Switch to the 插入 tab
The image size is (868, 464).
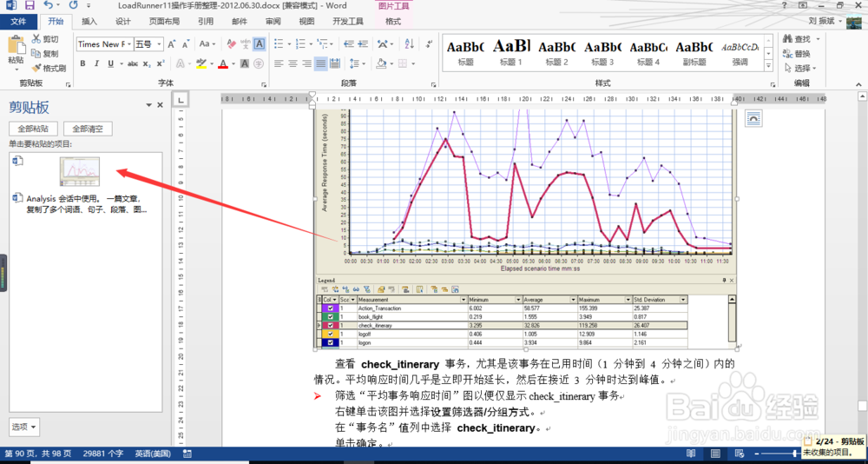pyautogui.click(x=89, y=22)
